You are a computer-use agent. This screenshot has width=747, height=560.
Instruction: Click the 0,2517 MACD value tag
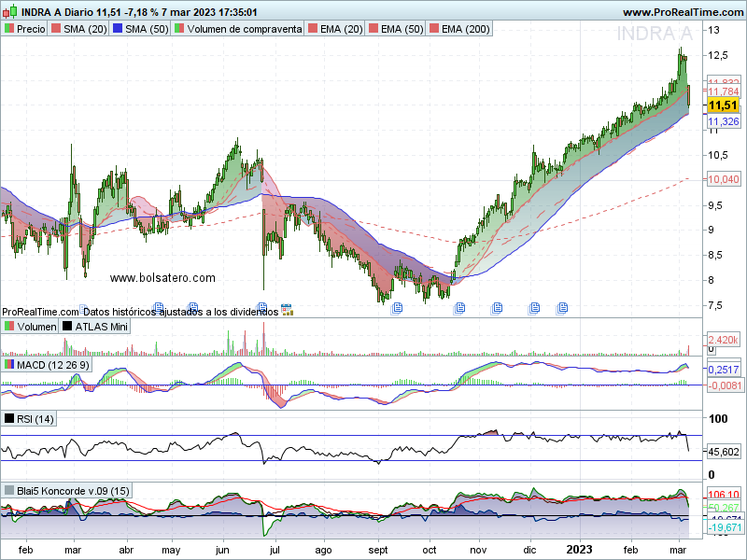(723, 370)
